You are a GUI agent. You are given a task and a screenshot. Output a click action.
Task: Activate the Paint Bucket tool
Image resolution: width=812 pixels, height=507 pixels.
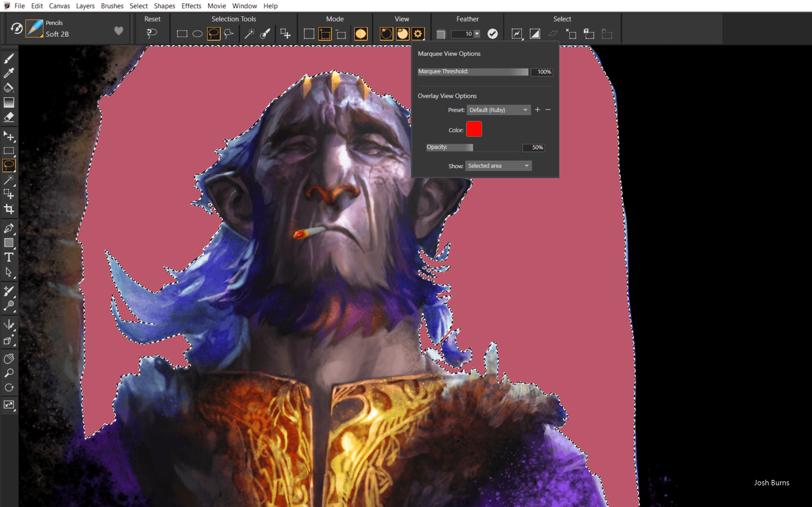tap(9, 88)
